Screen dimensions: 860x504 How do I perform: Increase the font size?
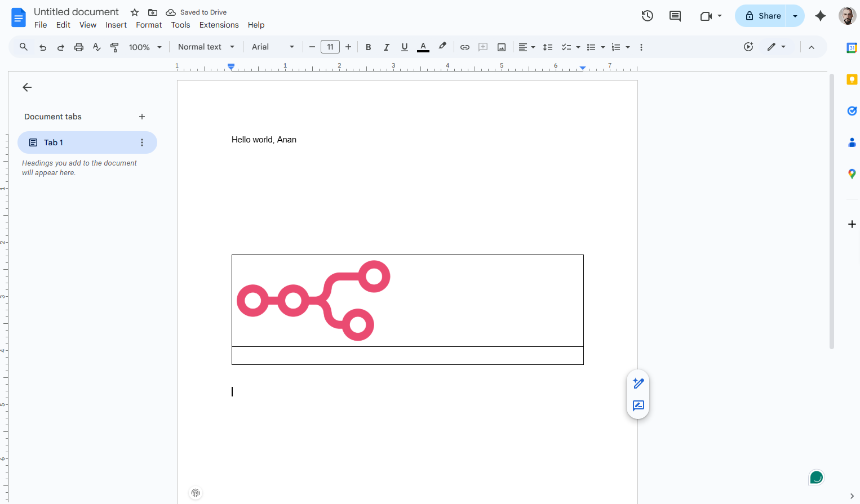pyautogui.click(x=348, y=47)
